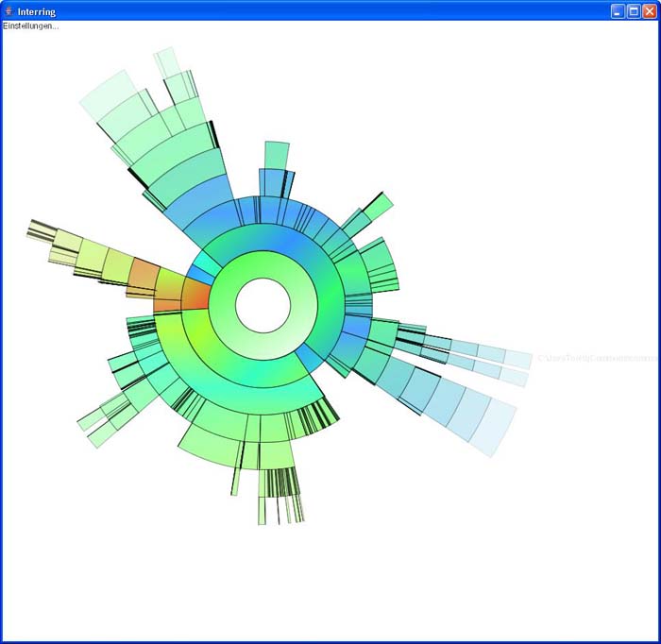Screen dimensions: 661x644
Task: Click the green segment at the chart top
Action: point(277,155)
